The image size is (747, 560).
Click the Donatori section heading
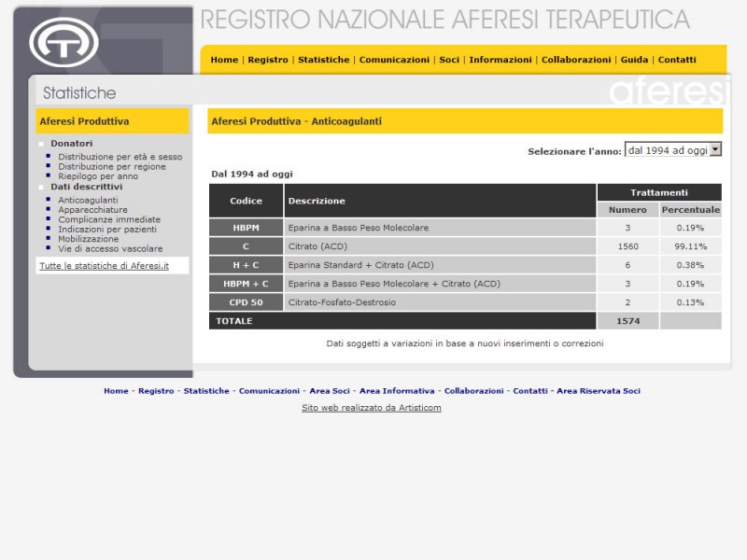[72, 144]
